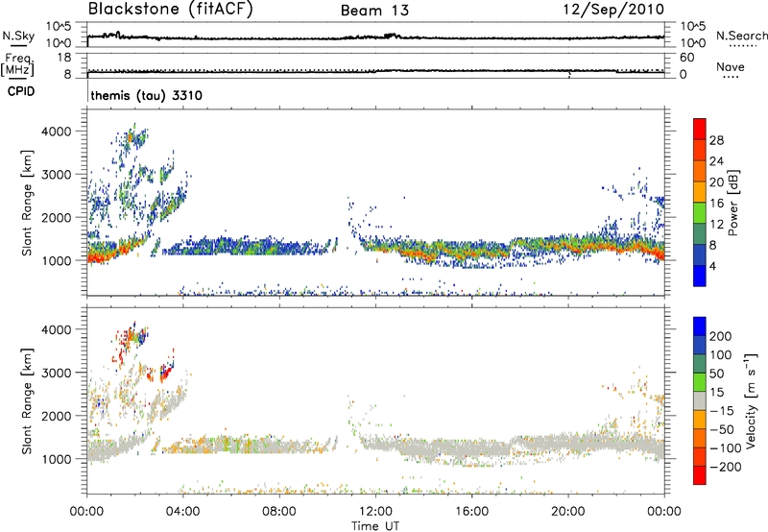Click the '4000' tick on upper Slant Range axis
768x532 pixels.
click(x=56, y=132)
